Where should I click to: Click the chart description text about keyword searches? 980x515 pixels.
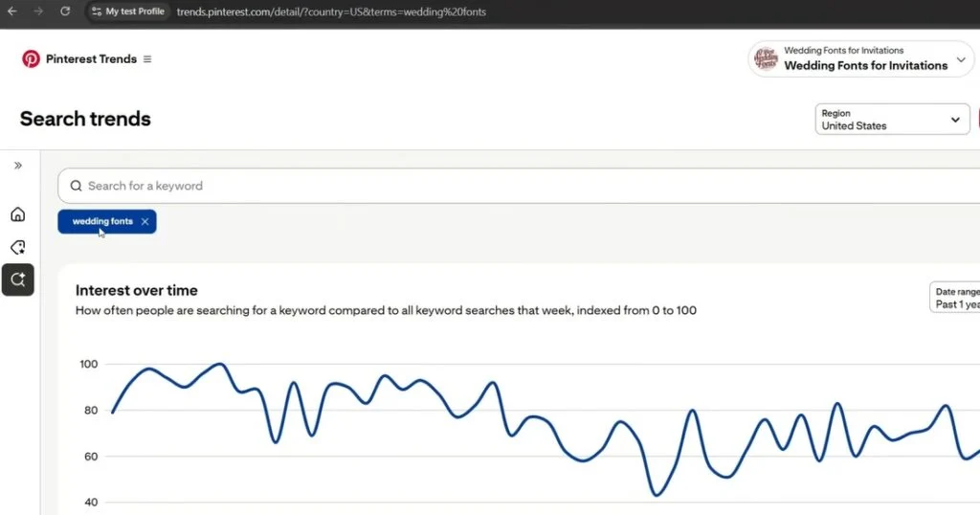386,310
